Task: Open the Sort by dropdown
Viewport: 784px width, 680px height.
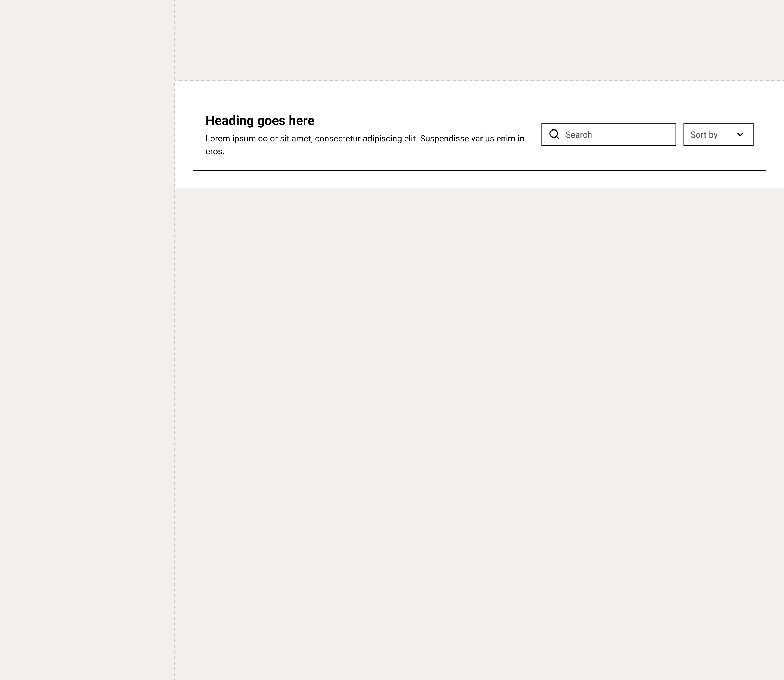Action: (718, 135)
